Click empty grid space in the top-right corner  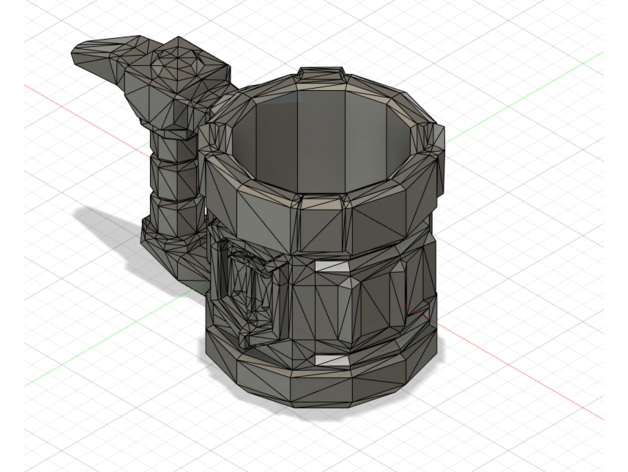tap(580, 30)
